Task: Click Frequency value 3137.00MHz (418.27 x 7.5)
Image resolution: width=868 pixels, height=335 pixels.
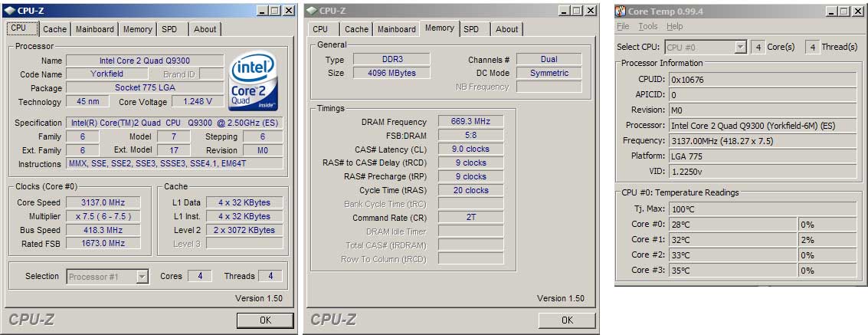Action: [763, 140]
